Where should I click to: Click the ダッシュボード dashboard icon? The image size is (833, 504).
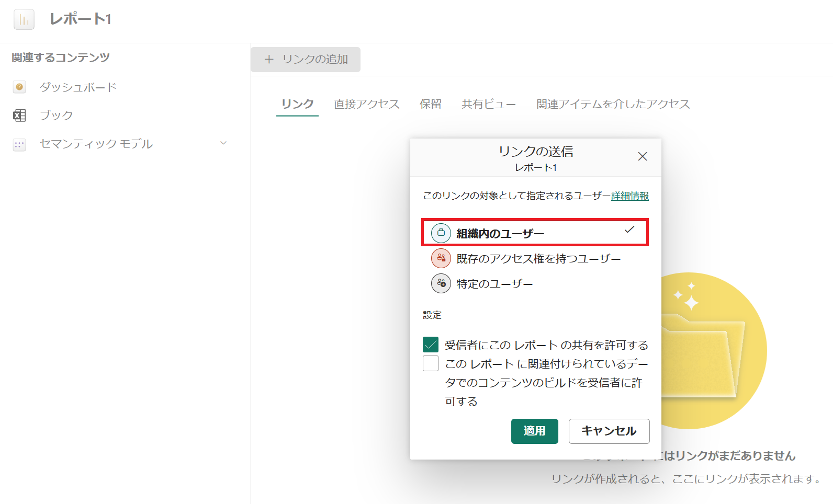(x=19, y=87)
